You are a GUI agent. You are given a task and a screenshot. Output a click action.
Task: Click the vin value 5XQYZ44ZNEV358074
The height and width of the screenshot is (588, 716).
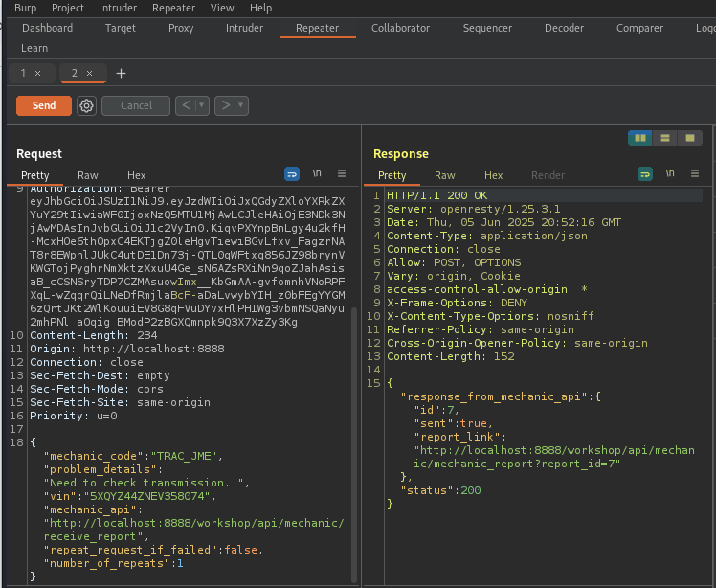(x=147, y=496)
